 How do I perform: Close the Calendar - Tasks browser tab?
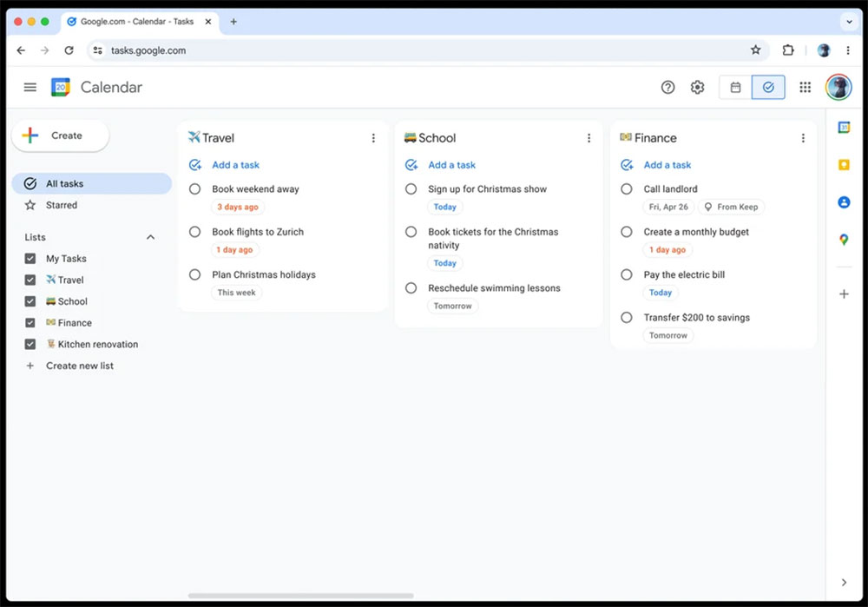[x=208, y=22]
